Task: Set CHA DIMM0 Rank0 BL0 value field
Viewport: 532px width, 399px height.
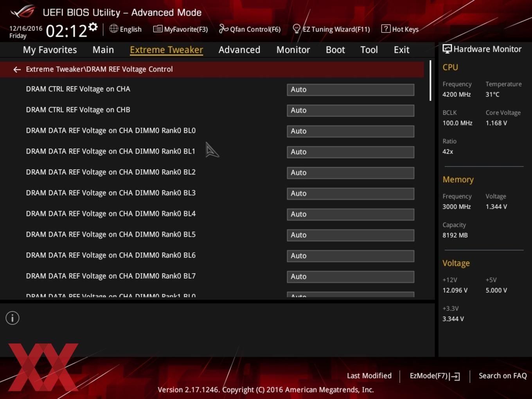Action: [x=350, y=131]
